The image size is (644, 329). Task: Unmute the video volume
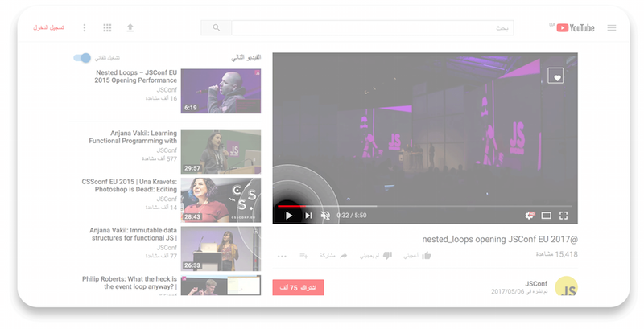pos(325,216)
